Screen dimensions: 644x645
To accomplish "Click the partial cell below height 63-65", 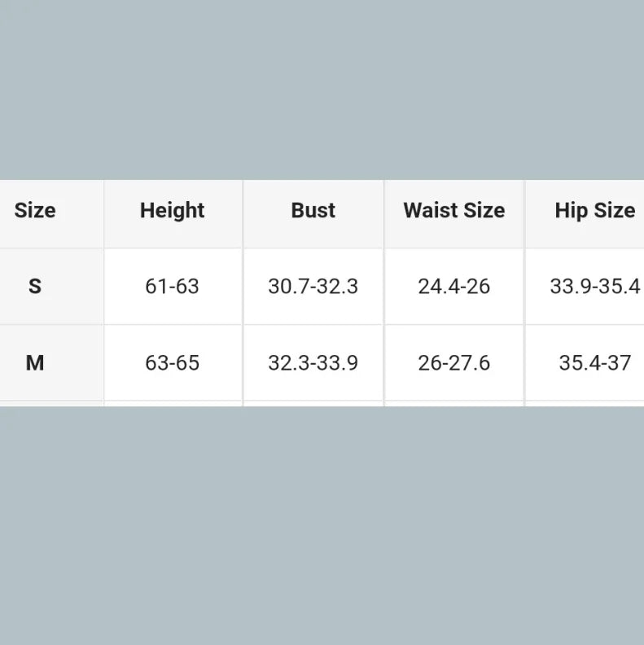I will (173, 404).
